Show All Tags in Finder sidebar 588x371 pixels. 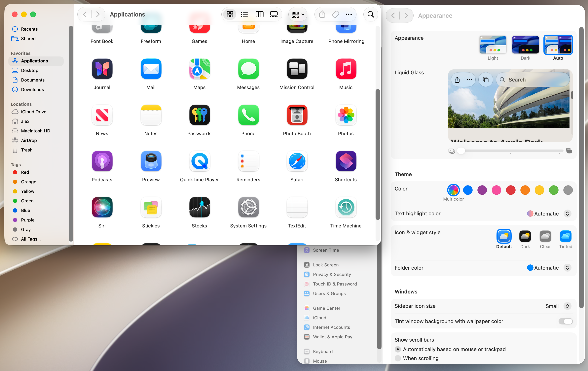pos(36,239)
